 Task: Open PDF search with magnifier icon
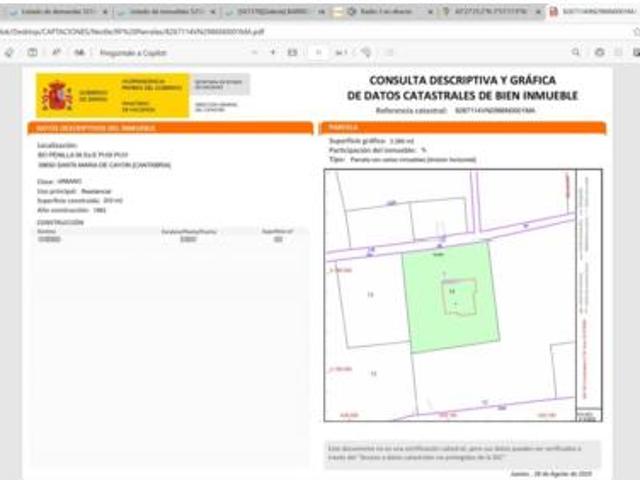click(x=576, y=52)
